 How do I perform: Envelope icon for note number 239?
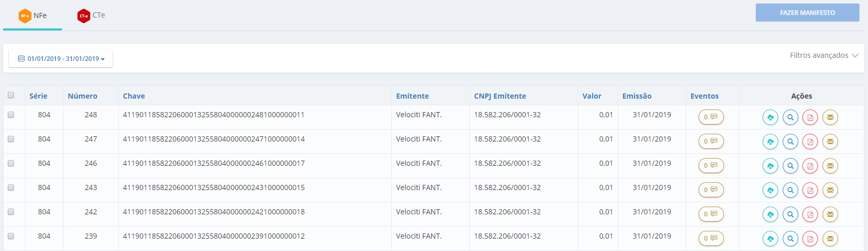point(830,239)
